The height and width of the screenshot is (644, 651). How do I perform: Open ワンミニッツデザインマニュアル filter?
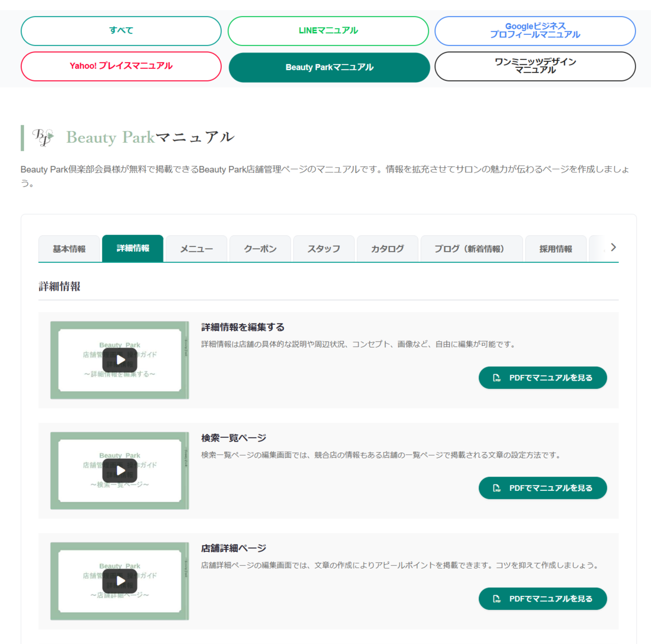click(535, 66)
